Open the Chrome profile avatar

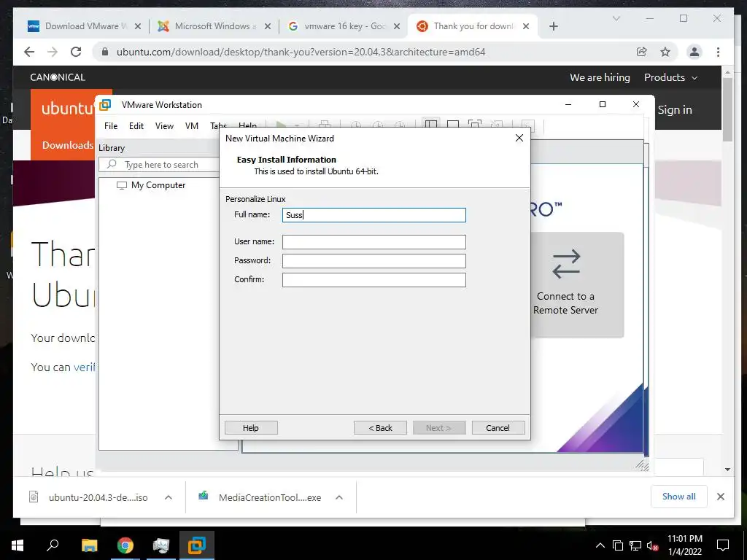click(694, 52)
